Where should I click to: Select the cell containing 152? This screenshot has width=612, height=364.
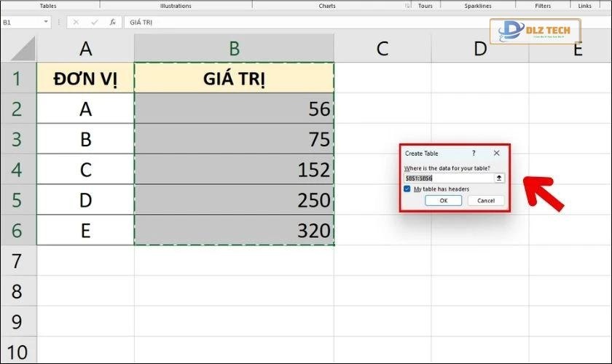[x=234, y=169]
